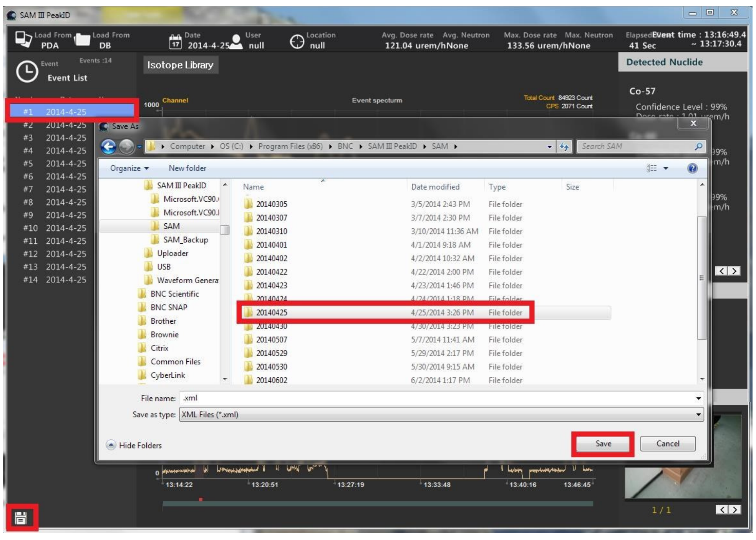Close the Save As dialog
This screenshot has width=756, height=540.
pos(693,123)
